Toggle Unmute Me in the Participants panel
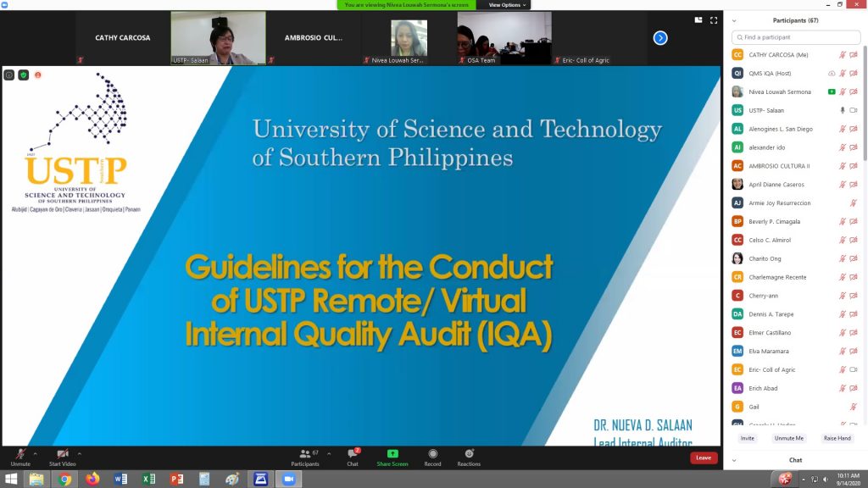The image size is (868, 488). pos(789,438)
